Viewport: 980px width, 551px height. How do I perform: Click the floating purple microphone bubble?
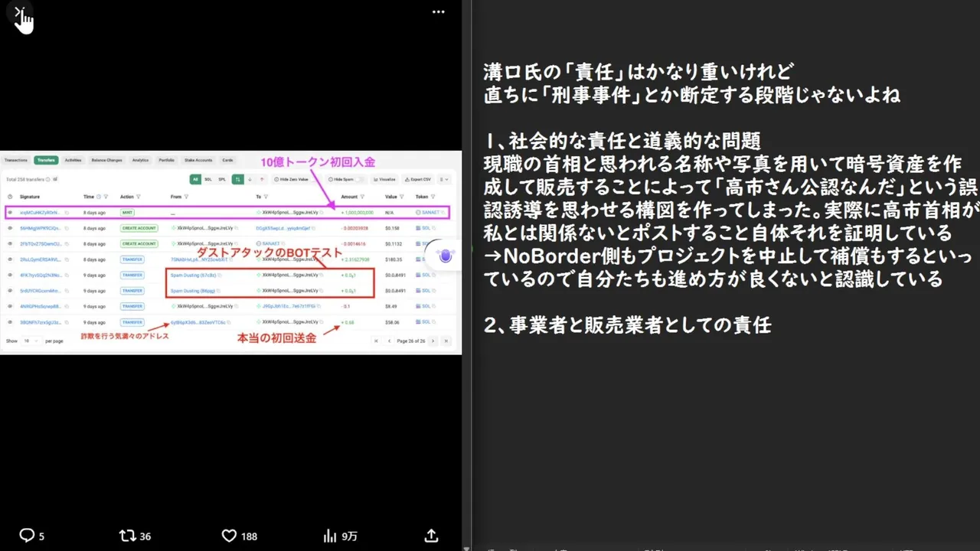click(x=446, y=256)
